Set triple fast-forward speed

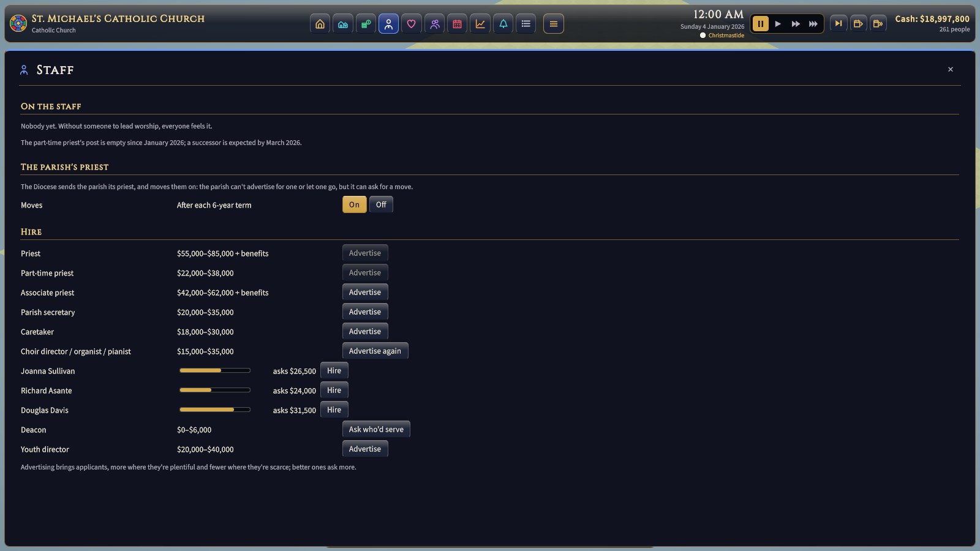[x=813, y=24]
